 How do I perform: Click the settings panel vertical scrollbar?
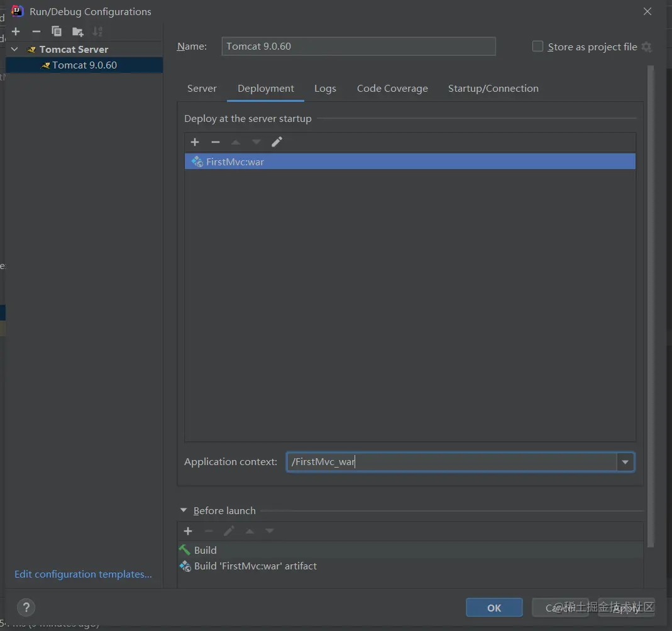651,306
